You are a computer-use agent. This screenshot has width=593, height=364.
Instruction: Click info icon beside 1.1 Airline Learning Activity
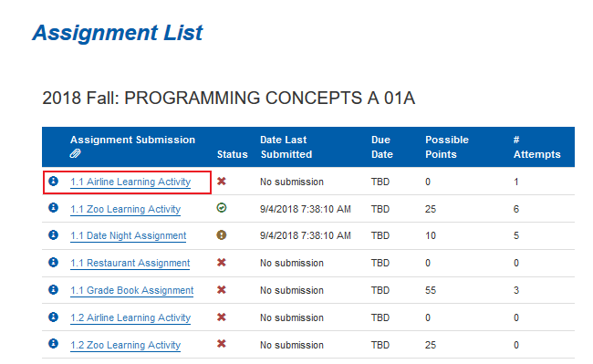click(53, 181)
